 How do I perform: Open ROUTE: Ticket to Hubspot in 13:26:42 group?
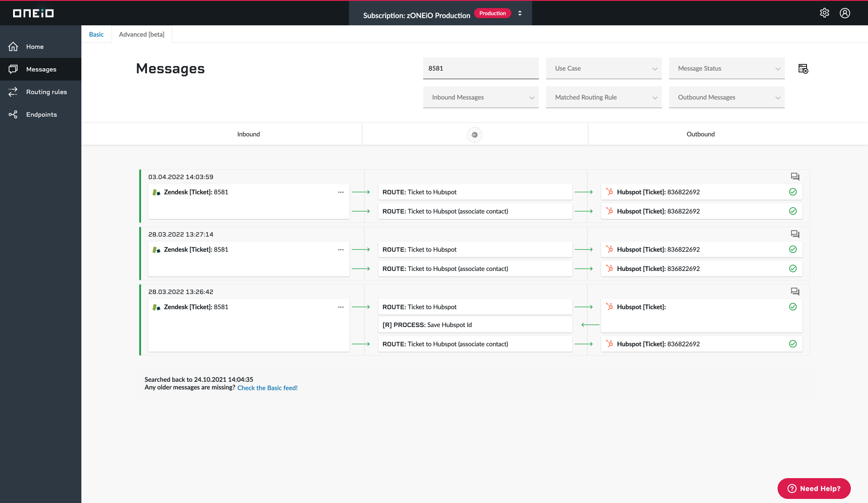point(475,307)
